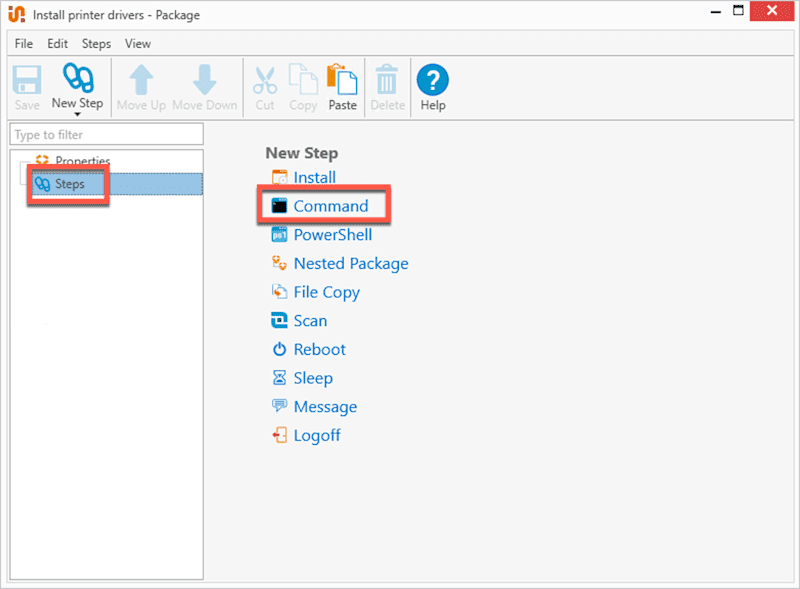Image resolution: width=800 pixels, height=589 pixels.
Task: Open the View menu
Action: point(138,44)
